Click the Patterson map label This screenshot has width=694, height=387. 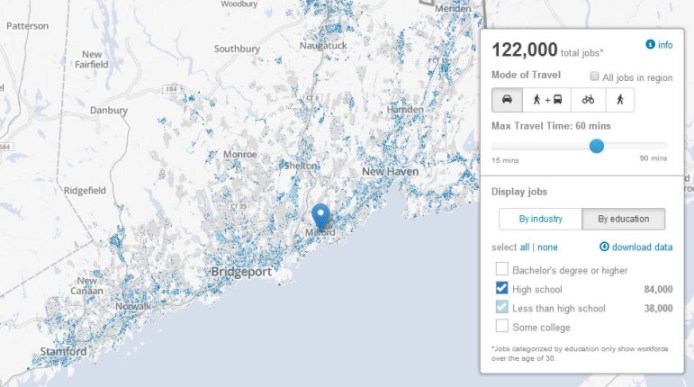(27, 26)
